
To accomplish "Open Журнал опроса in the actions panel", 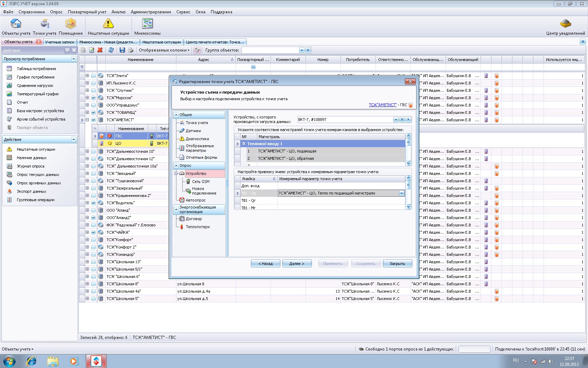I will pyautogui.click(x=30, y=166).
